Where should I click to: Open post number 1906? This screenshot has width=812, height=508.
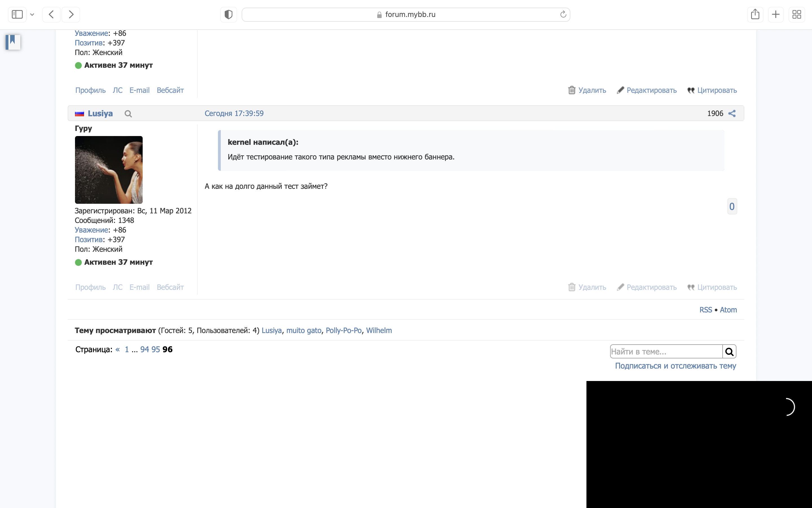pyautogui.click(x=715, y=113)
